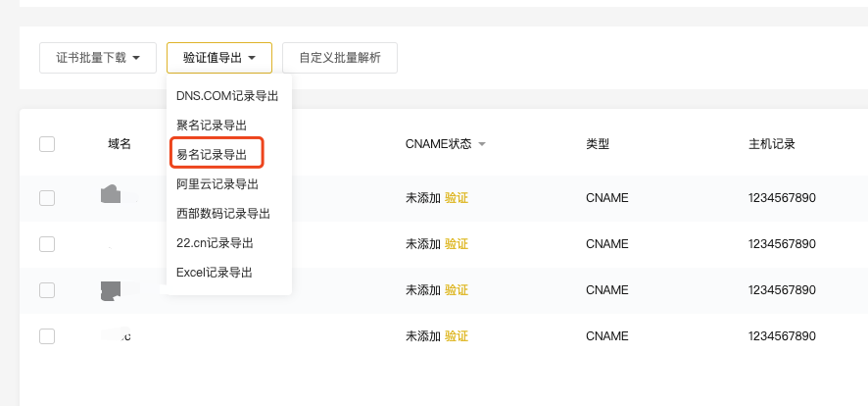This screenshot has height=406, width=868.
Task: Toggle the select-all header checkbox
Action: [x=47, y=144]
